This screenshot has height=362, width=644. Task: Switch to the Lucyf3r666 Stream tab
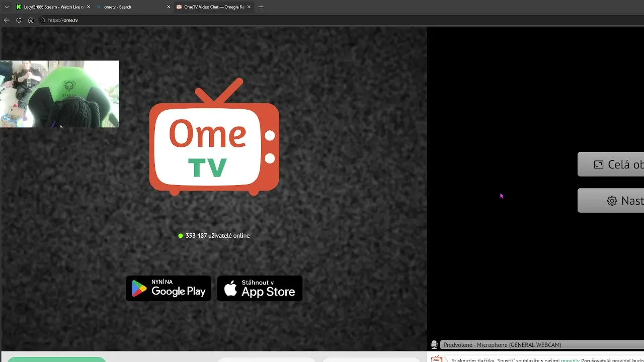[53, 7]
